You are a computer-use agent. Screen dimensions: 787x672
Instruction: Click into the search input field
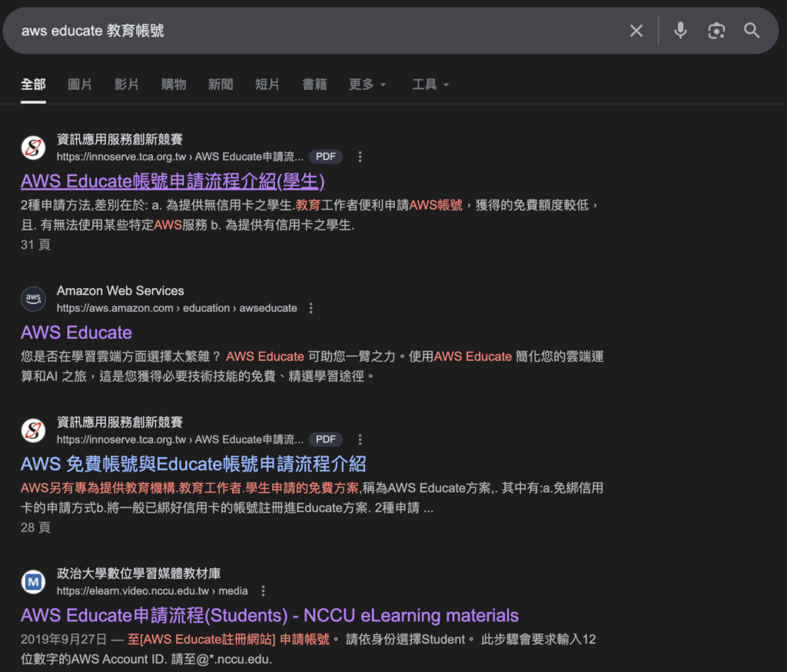click(307, 31)
